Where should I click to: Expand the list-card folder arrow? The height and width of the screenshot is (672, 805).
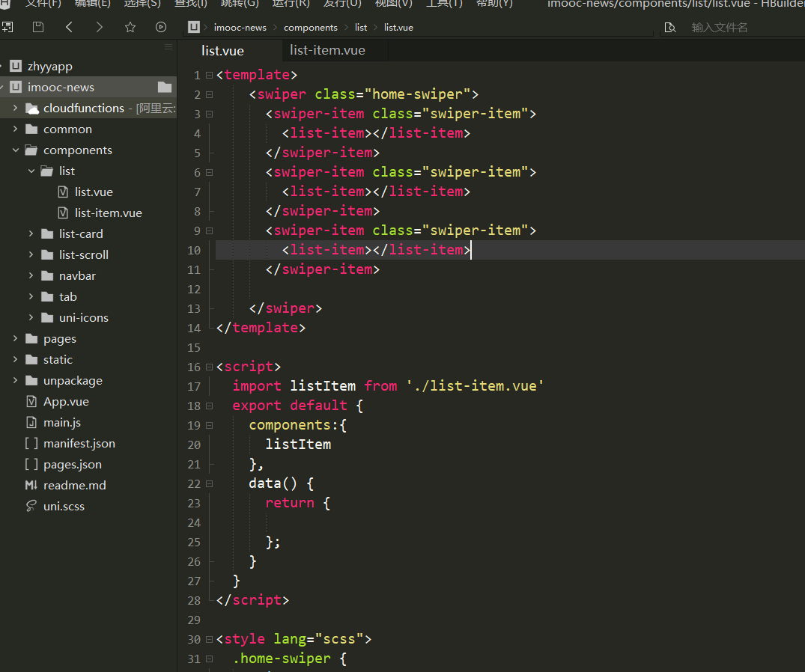(x=31, y=233)
